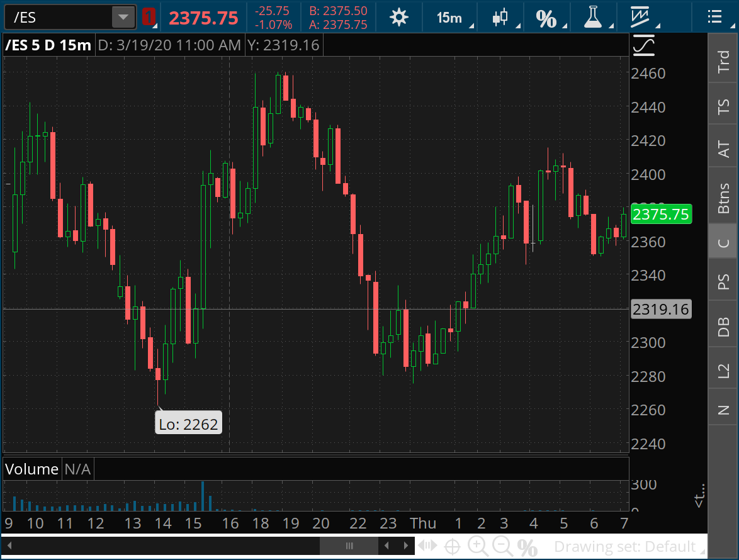739x560 pixels.
Task: Click the red number 1 clipboard indicator
Action: tap(149, 18)
